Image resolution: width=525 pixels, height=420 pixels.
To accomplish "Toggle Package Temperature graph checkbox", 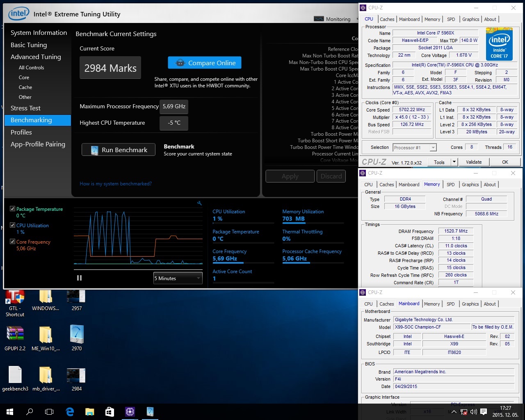I will [x=12, y=209].
